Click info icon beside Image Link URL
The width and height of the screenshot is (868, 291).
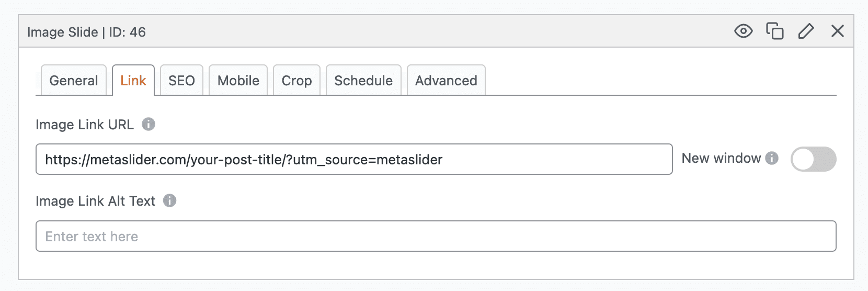click(149, 124)
